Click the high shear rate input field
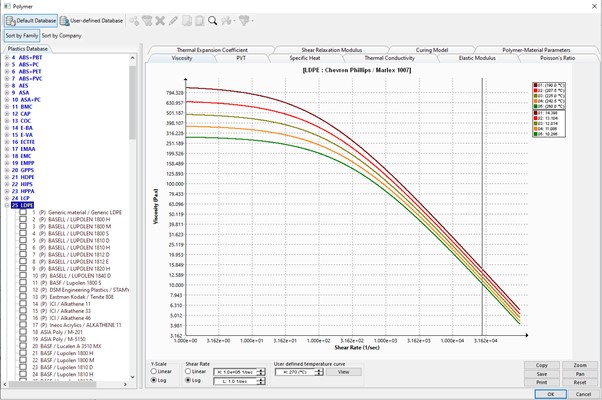The width and height of the screenshot is (602, 400). [236, 371]
